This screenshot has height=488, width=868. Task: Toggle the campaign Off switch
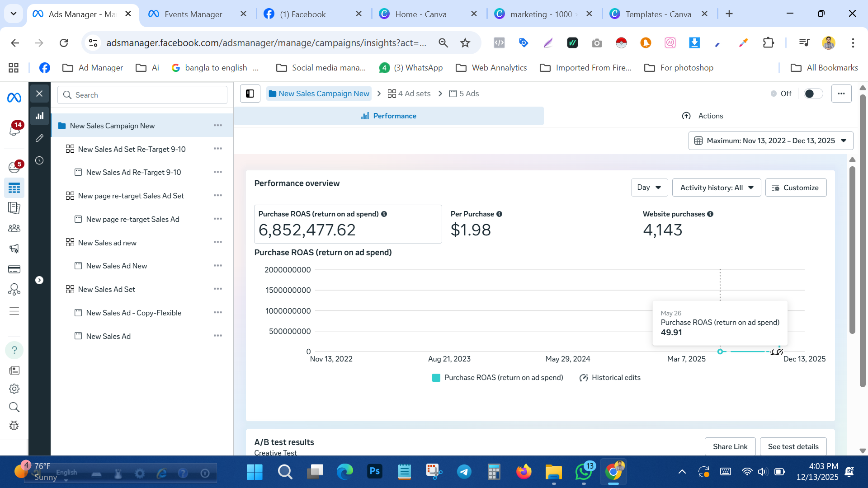pos(813,94)
